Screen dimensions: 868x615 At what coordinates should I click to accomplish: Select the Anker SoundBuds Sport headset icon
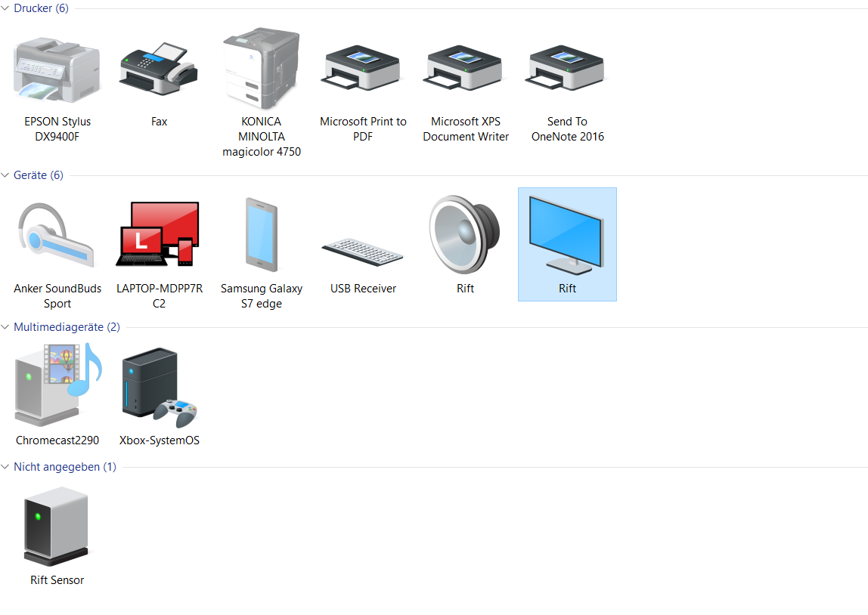point(57,235)
